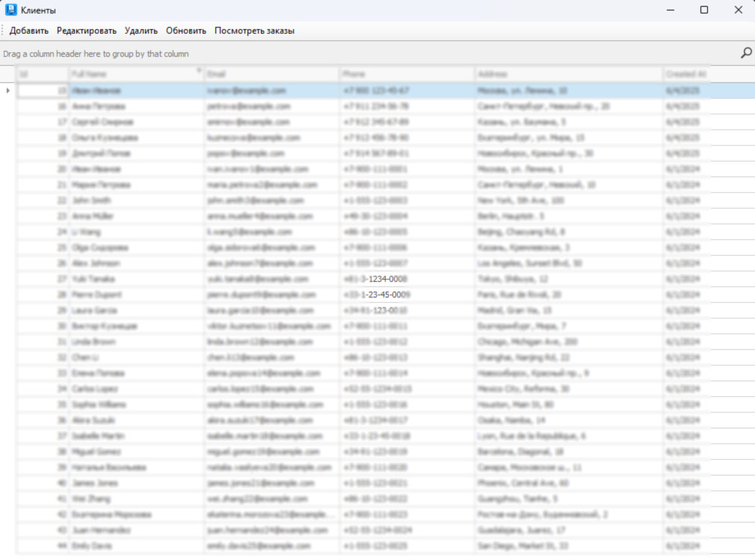755x560 pixels.
Task: Open orders with Посмотреть заказы
Action: (254, 31)
